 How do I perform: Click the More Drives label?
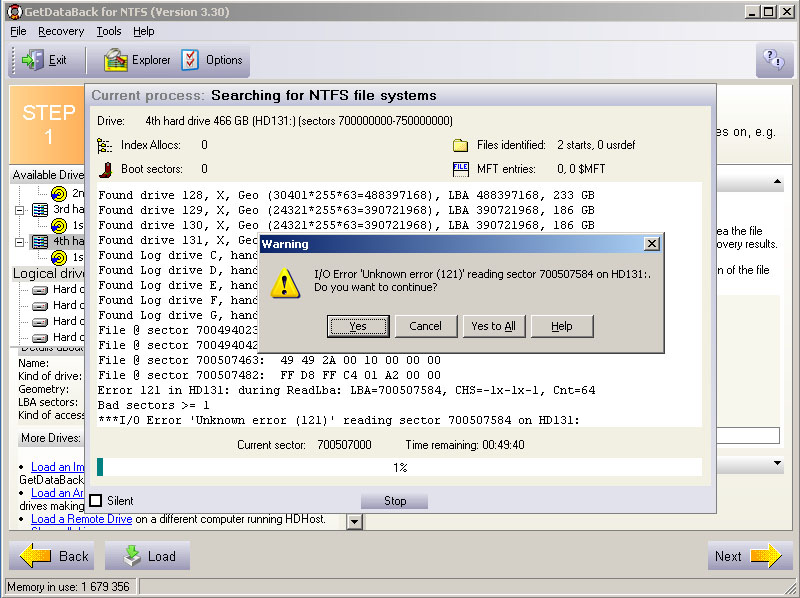coord(51,438)
